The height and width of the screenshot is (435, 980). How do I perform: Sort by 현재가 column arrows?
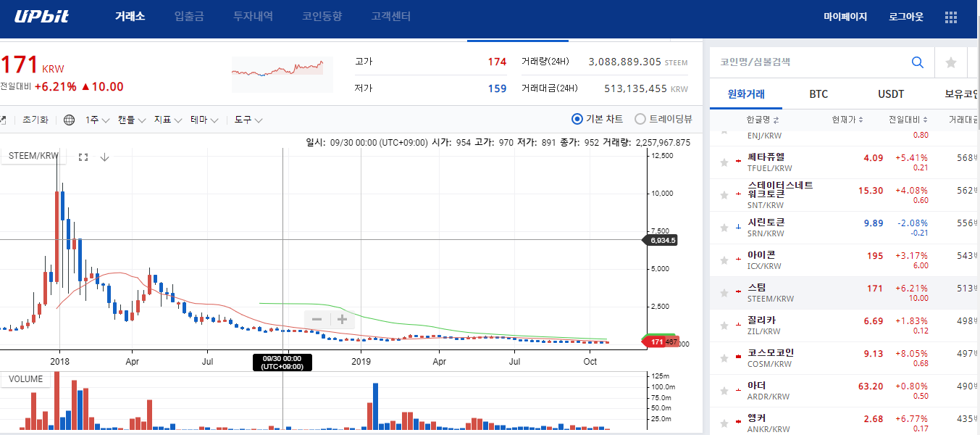click(x=860, y=120)
